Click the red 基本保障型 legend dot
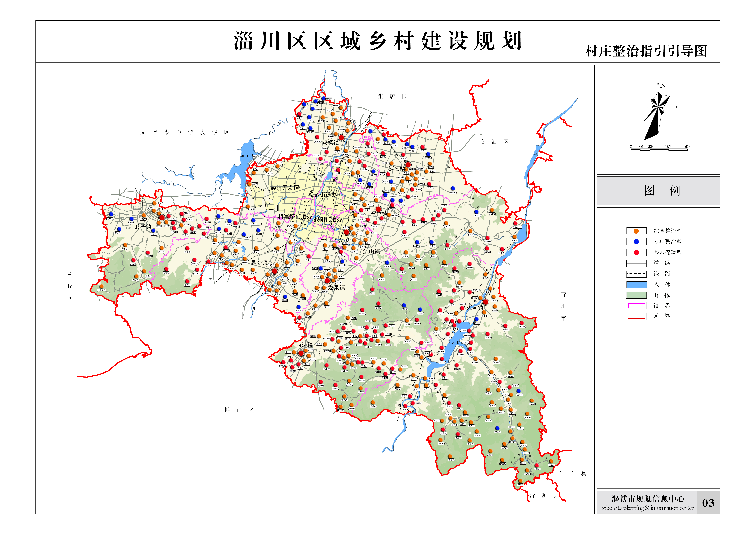 tap(636, 253)
